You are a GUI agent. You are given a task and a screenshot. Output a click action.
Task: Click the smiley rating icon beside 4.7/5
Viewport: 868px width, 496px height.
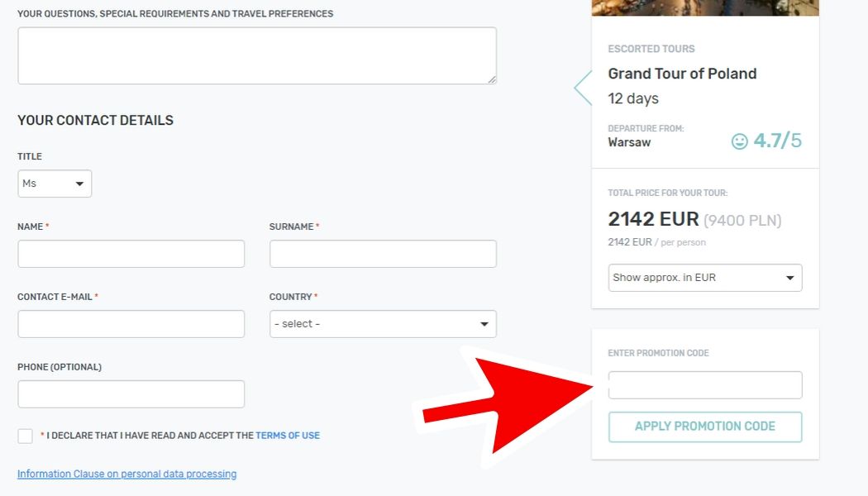click(740, 141)
